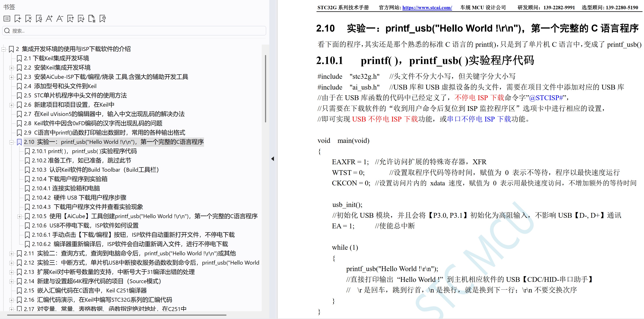Click the find bookmark magnifier icon
This screenshot has width=644, height=319.
pos(39,18)
